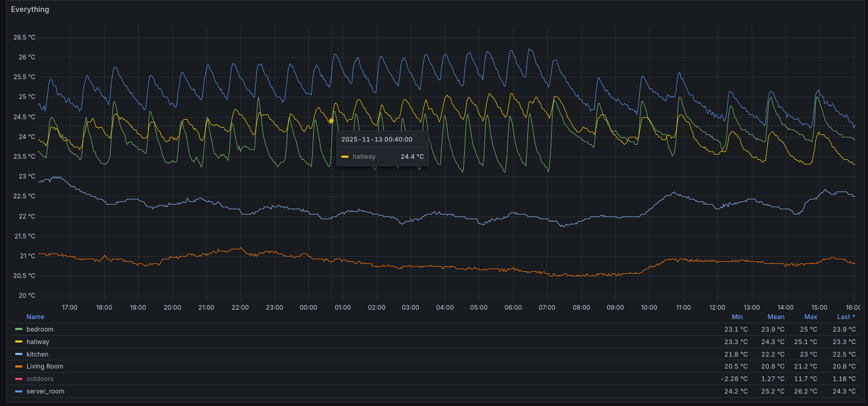Image resolution: width=868 pixels, height=406 pixels.
Task: Click the highlighted hallway point on the graph
Action: pos(331,121)
